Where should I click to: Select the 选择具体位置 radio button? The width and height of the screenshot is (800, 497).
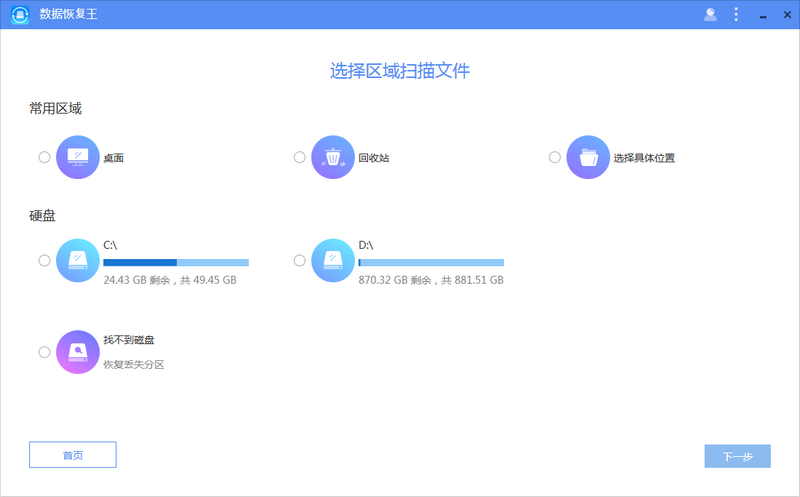point(555,157)
